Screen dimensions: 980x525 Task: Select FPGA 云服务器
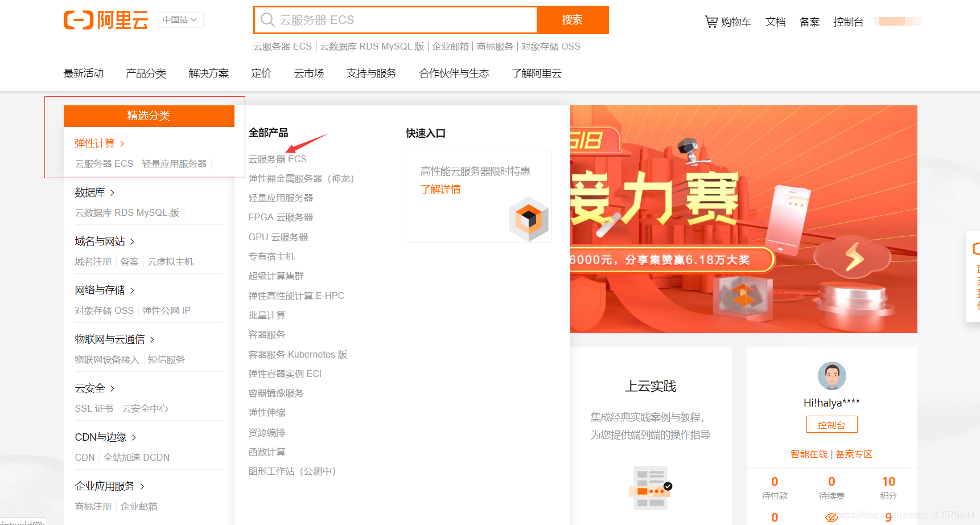pyautogui.click(x=281, y=218)
